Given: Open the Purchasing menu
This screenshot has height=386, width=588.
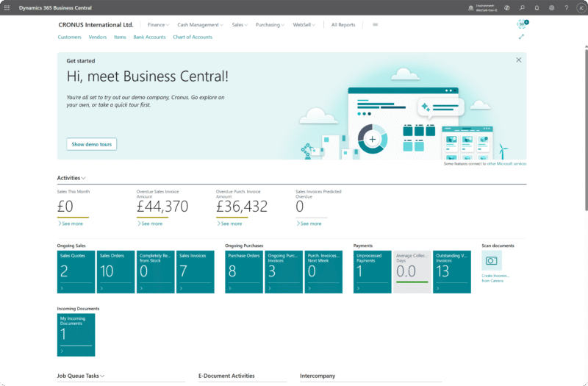Looking at the screenshot, I should tap(270, 25).
